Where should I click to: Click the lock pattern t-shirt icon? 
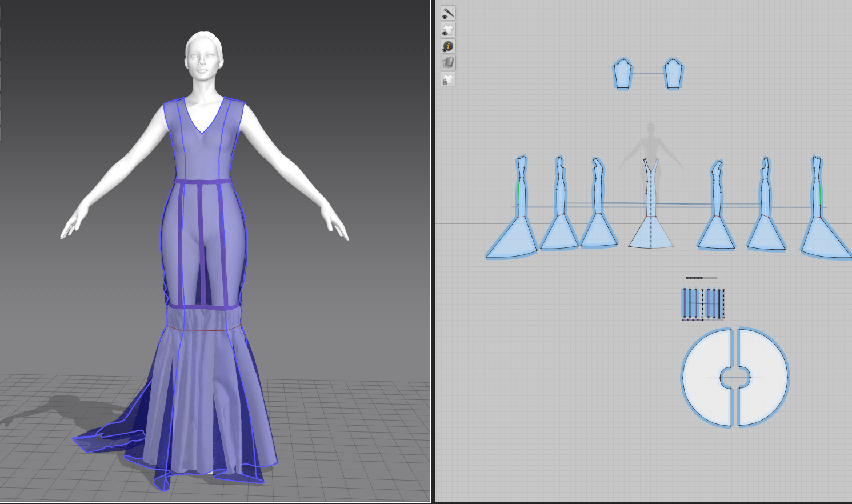(448, 80)
